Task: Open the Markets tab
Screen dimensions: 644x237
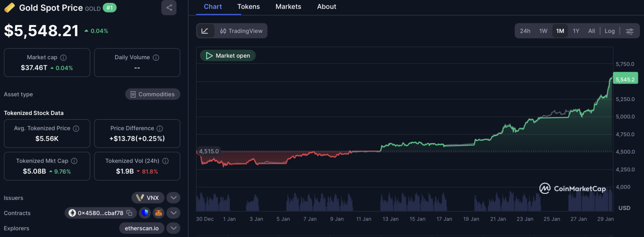Action: 288,7
